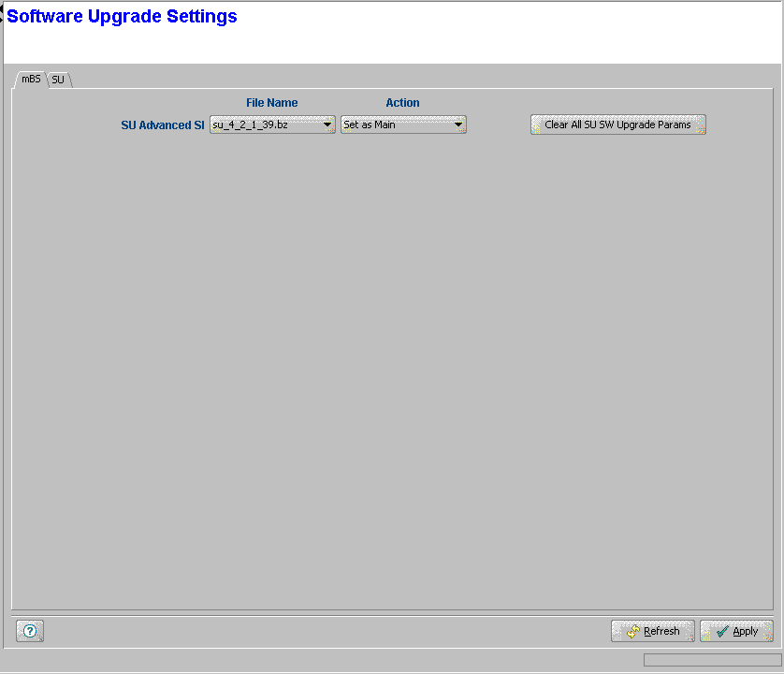Switch to the SU tab
The width and height of the screenshot is (784, 674).
[x=58, y=81]
